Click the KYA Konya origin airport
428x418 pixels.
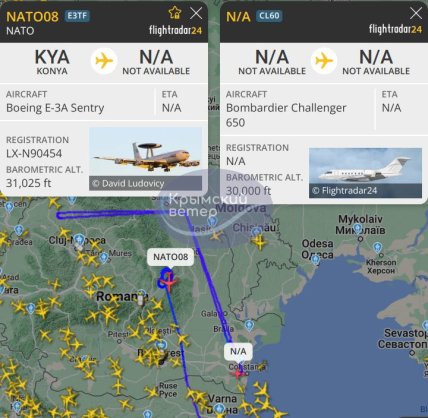click(52, 62)
